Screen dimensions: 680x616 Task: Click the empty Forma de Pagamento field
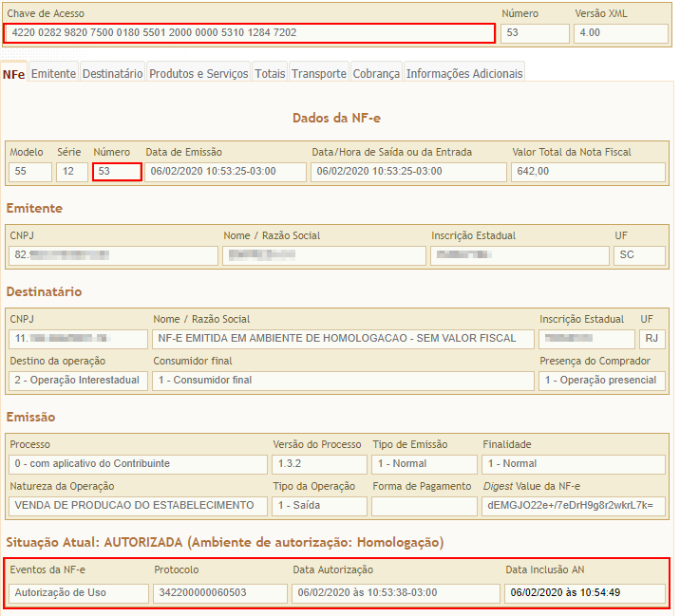pyautogui.click(x=425, y=506)
